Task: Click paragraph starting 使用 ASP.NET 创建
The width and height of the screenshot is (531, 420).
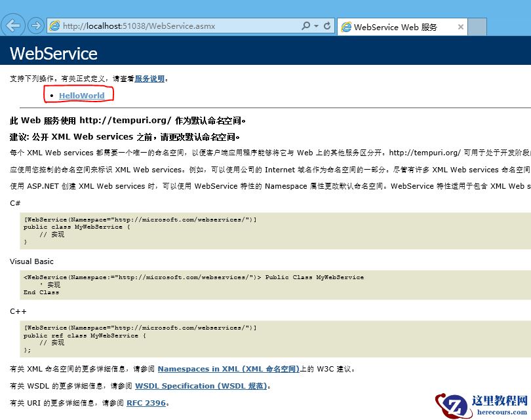Action: [x=270, y=186]
